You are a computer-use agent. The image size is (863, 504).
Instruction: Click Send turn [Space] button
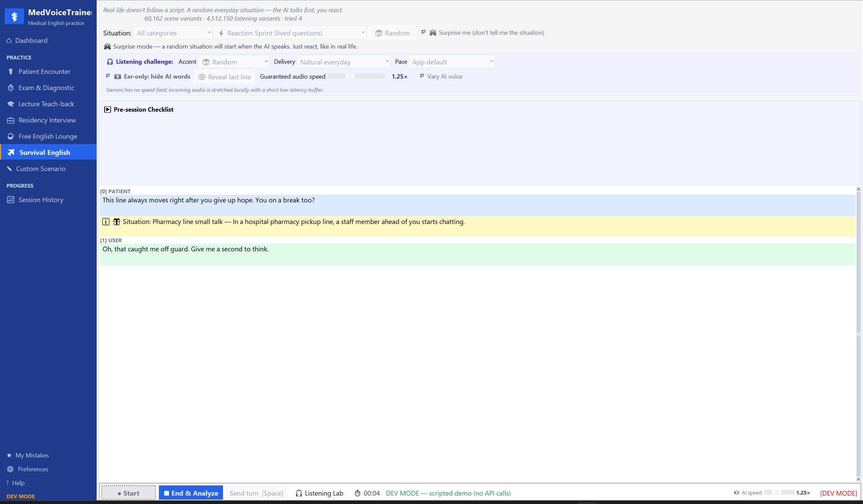tap(256, 493)
